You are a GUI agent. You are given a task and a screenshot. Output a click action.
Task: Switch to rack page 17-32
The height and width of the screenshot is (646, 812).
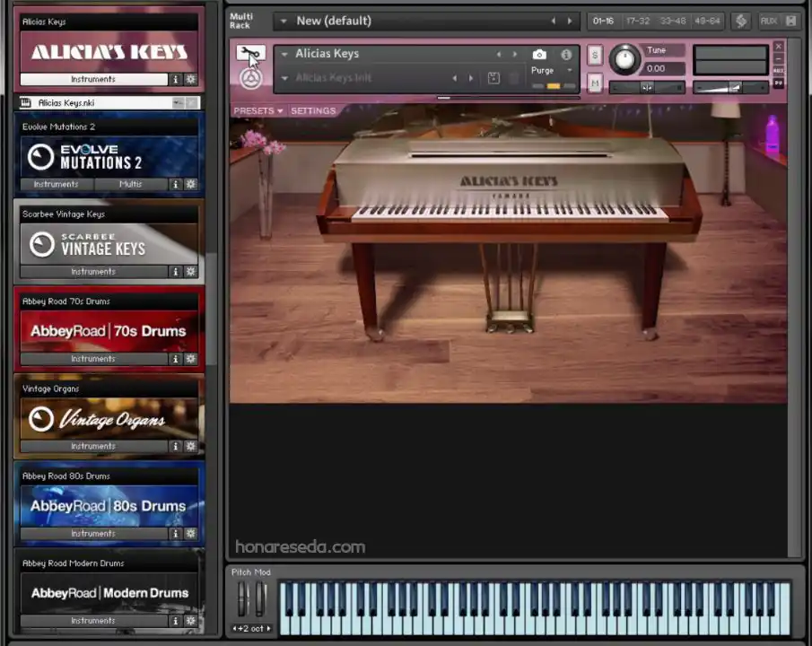tap(637, 21)
